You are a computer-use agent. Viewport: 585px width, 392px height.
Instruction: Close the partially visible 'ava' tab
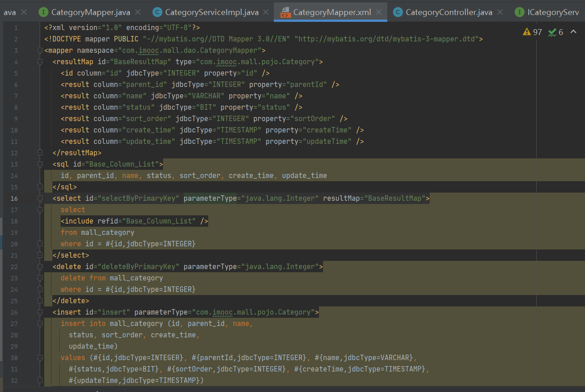[x=24, y=12]
